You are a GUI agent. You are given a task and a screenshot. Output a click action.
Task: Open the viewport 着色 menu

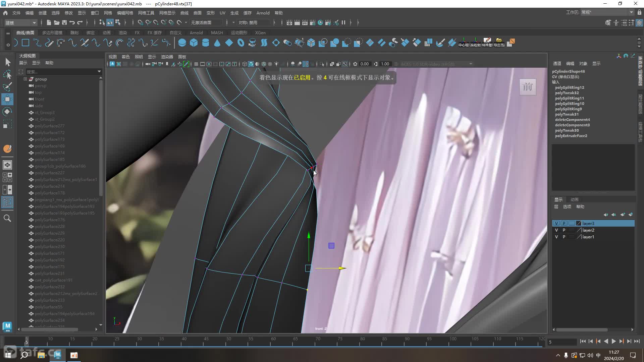(125, 57)
